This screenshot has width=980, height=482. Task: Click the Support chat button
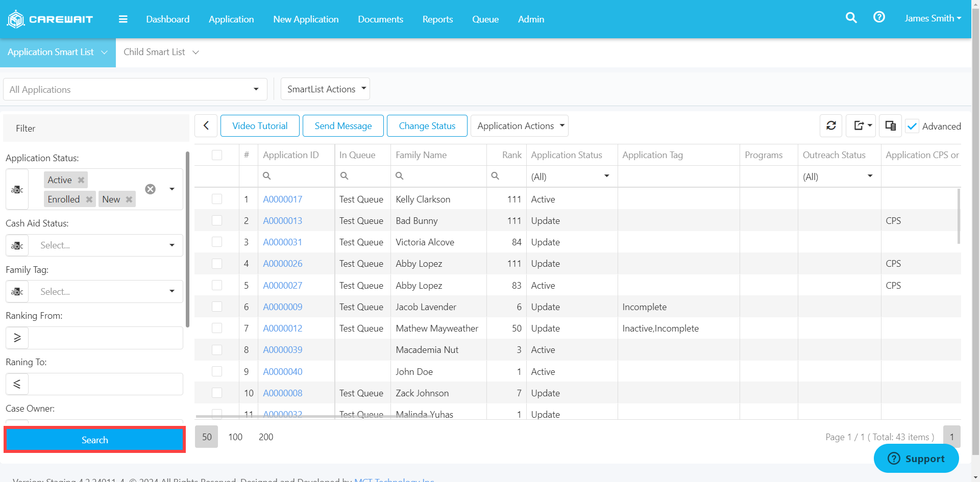(916, 459)
